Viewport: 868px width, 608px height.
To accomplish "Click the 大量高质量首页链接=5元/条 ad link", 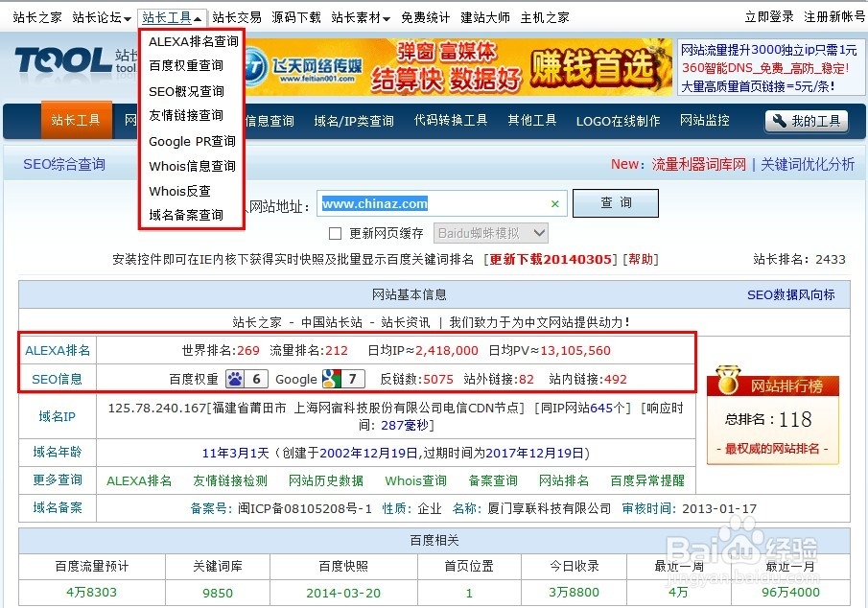I will point(758,86).
